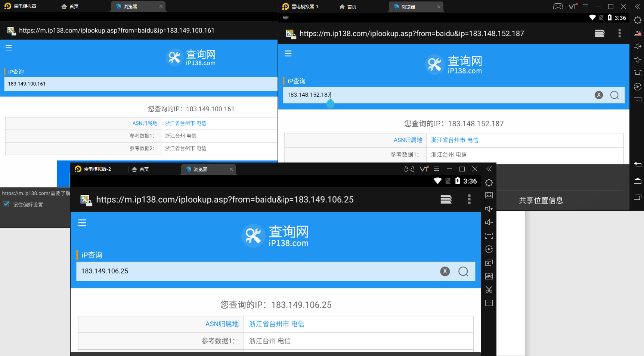This screenshot has width=644, height=356.
Task: Open ASN归属地 link in 雷电模拟器-1
Action: (408, 140)
